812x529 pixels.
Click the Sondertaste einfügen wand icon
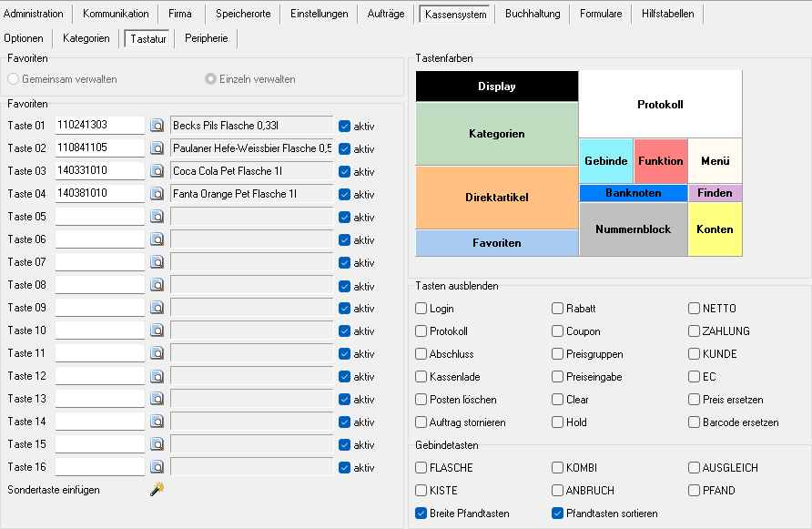(157, 490)
